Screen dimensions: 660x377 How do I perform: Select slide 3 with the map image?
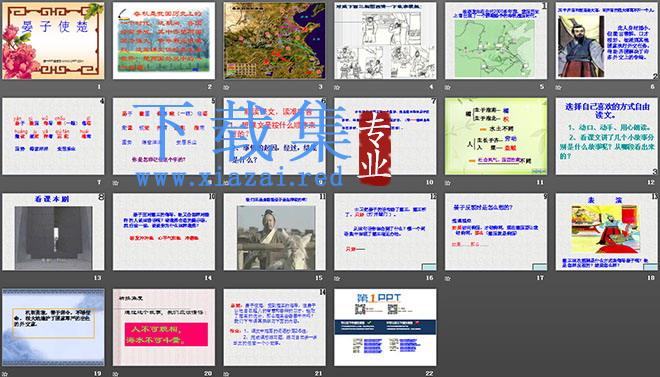pyautogui.click(x=274, y=41)
